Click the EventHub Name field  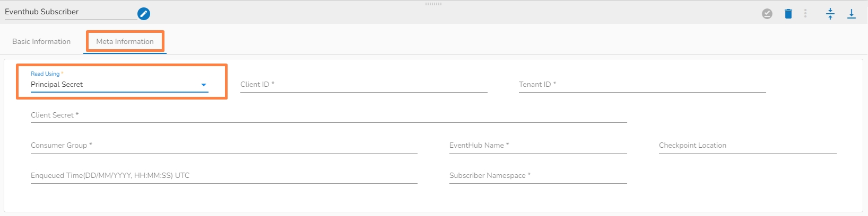538,146
